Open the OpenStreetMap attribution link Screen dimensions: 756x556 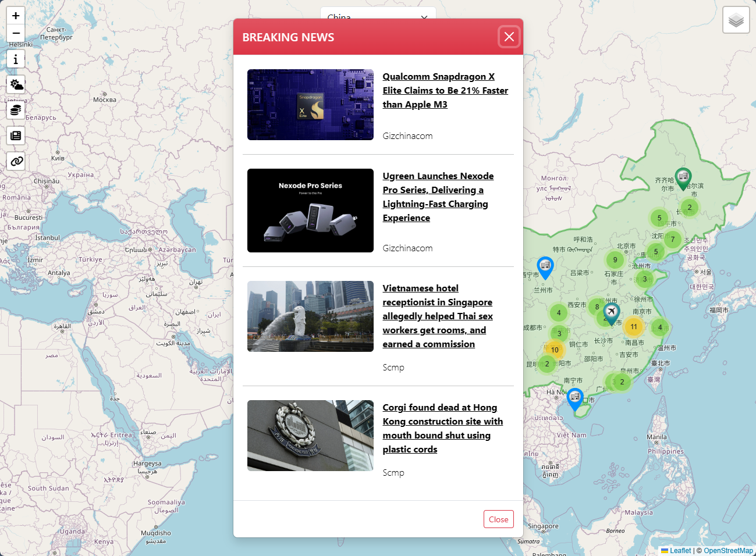[x=728, y=551]
